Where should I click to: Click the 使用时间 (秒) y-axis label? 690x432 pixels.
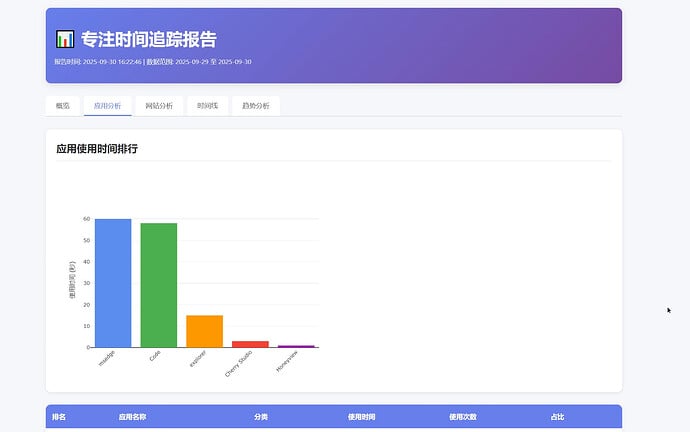71,281
